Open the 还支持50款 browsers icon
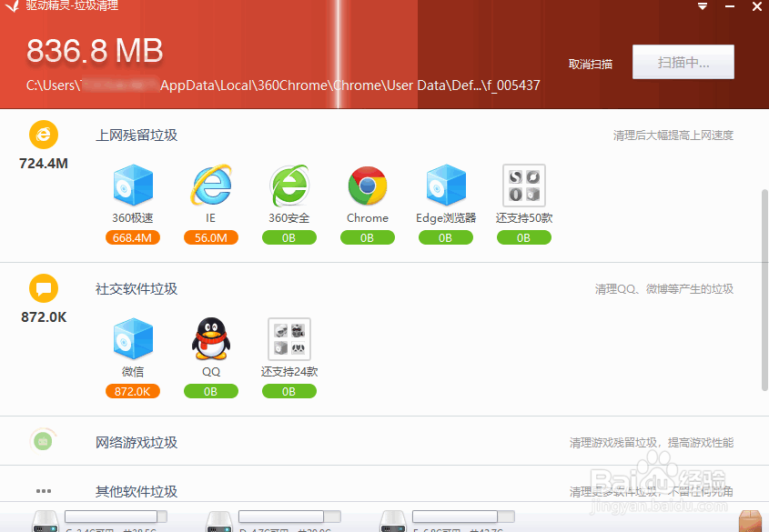769x532 pixels. coord(524,186)
